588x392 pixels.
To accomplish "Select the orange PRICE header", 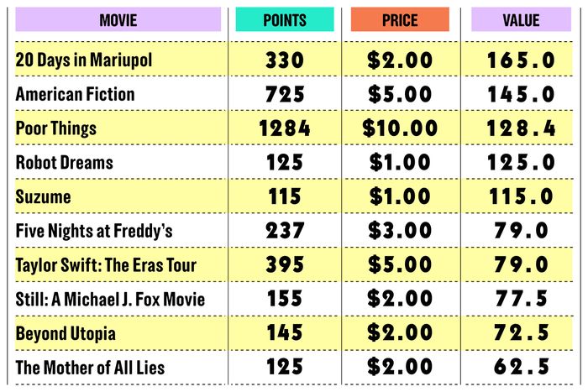I will (400, 19).
